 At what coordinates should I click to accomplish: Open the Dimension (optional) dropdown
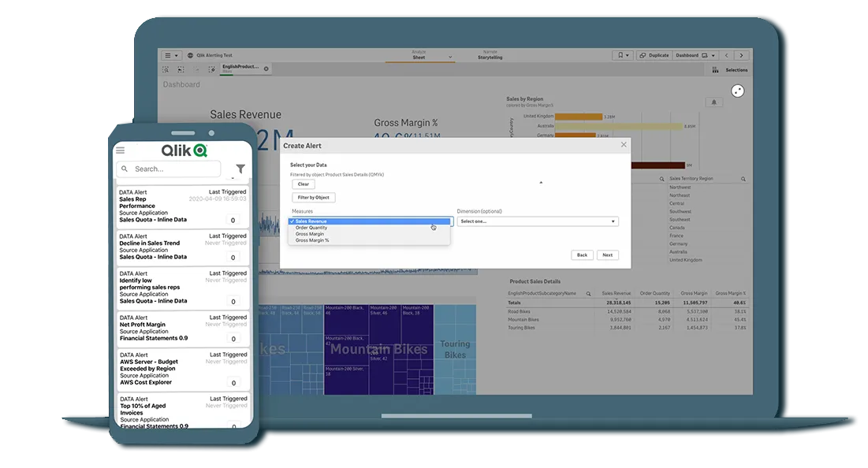(x=538, y=221)
